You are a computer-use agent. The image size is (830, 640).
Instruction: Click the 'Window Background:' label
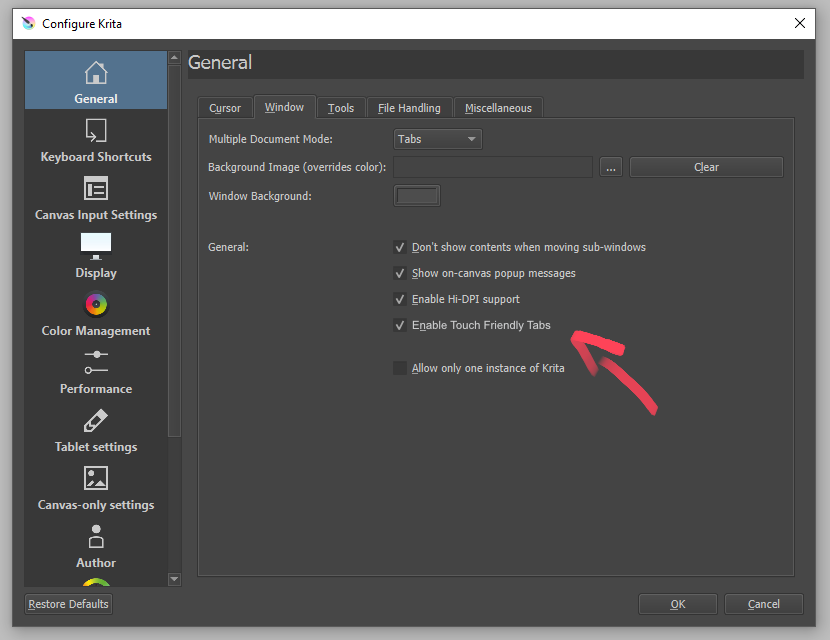point(260,196)
